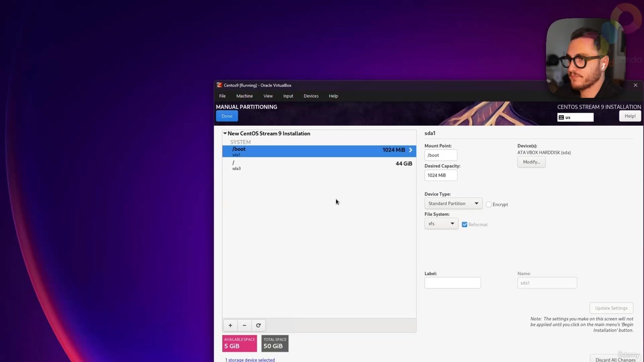The height and width of the screenshot is (362, 644).
Task: Open the Machine menu
Action: point(245,96)
